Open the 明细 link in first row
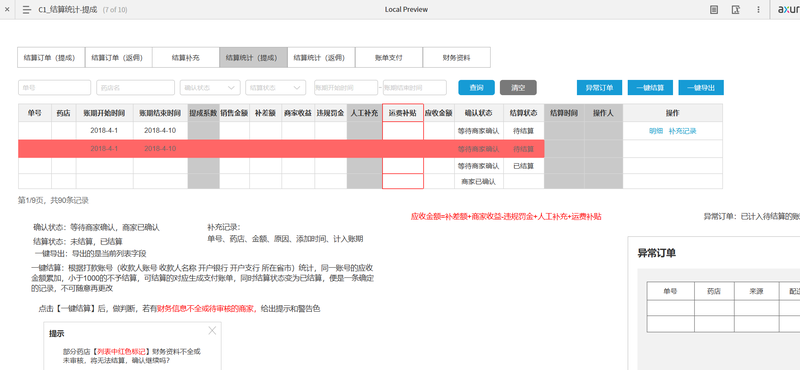800x370 pixels. point(656,131)
